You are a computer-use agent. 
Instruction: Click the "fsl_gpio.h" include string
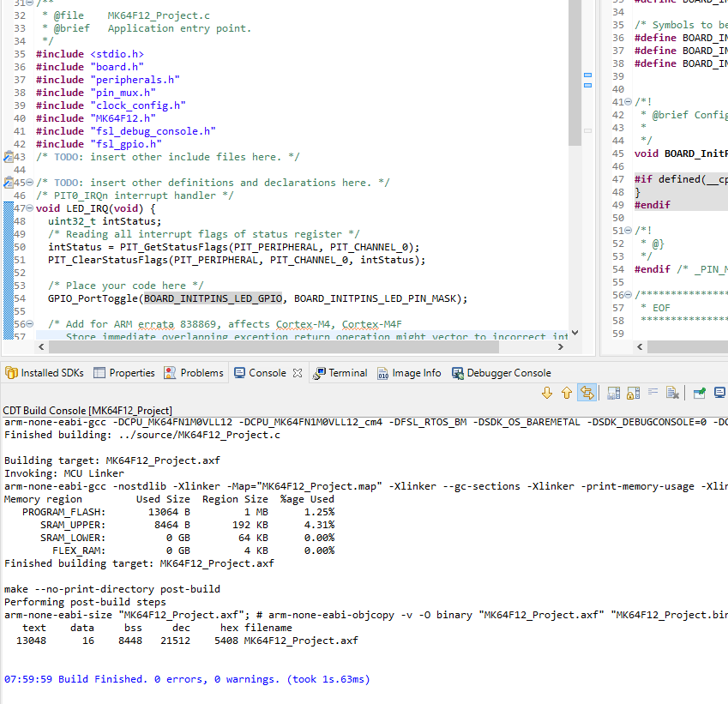click(x=126, y=144)
